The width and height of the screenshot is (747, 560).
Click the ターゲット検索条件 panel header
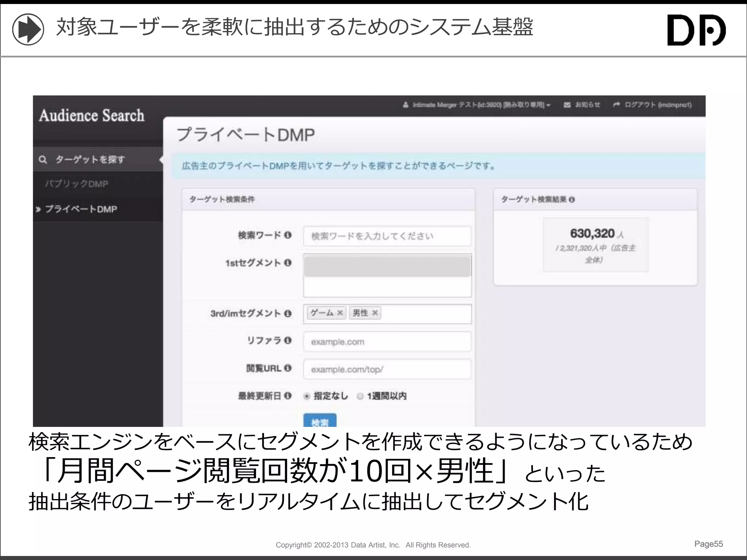point(328,199)
